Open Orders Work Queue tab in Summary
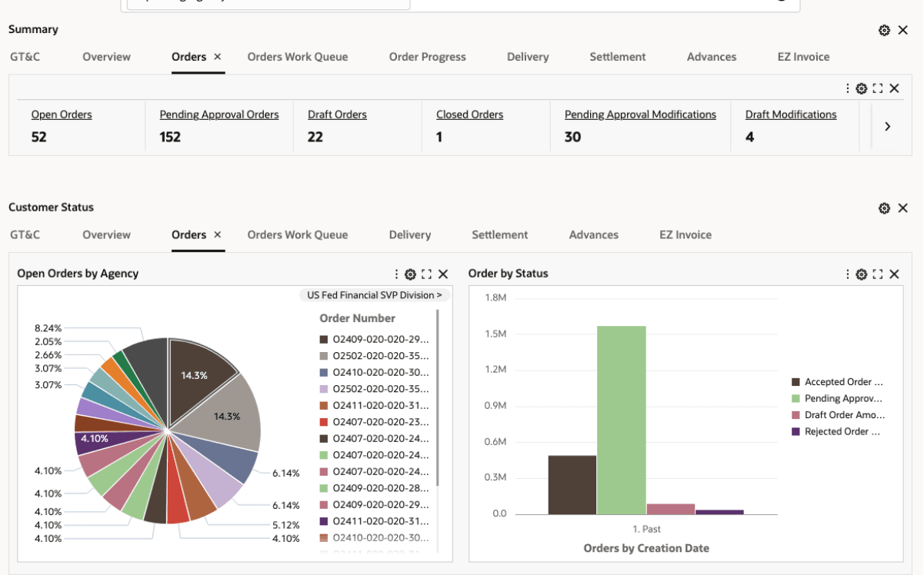 (298, 57)
